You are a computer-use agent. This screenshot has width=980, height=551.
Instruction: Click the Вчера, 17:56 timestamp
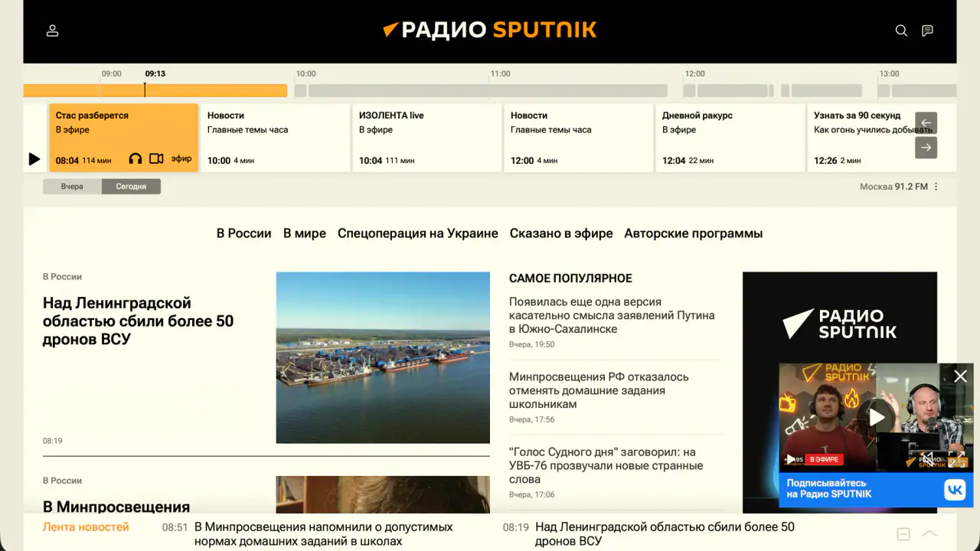tap(532, 419)
